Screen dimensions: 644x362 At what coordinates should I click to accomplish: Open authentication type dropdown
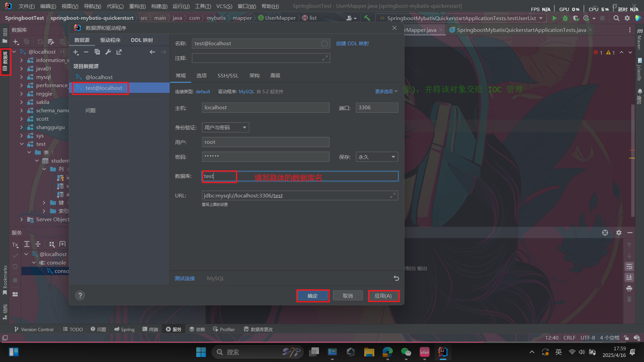225,127
